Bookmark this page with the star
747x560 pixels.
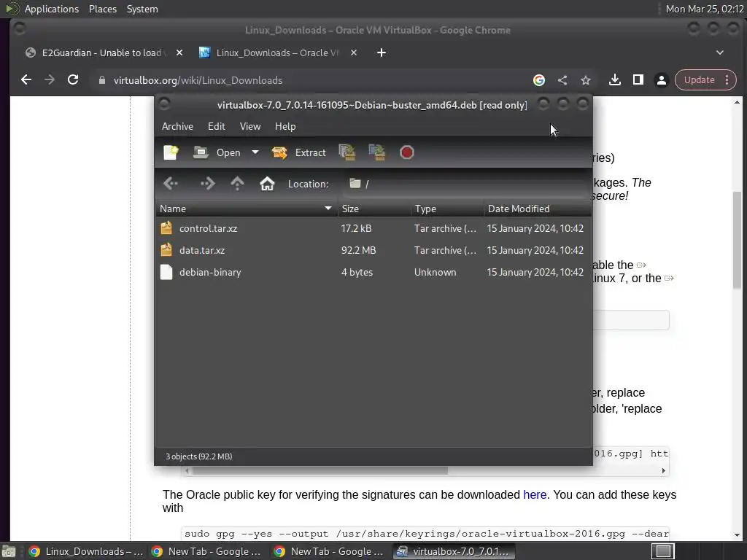coord(586,80)
